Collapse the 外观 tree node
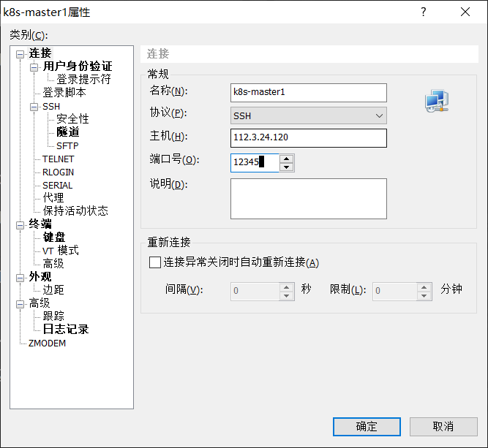488x448 pixels. [x=20, y=278]
